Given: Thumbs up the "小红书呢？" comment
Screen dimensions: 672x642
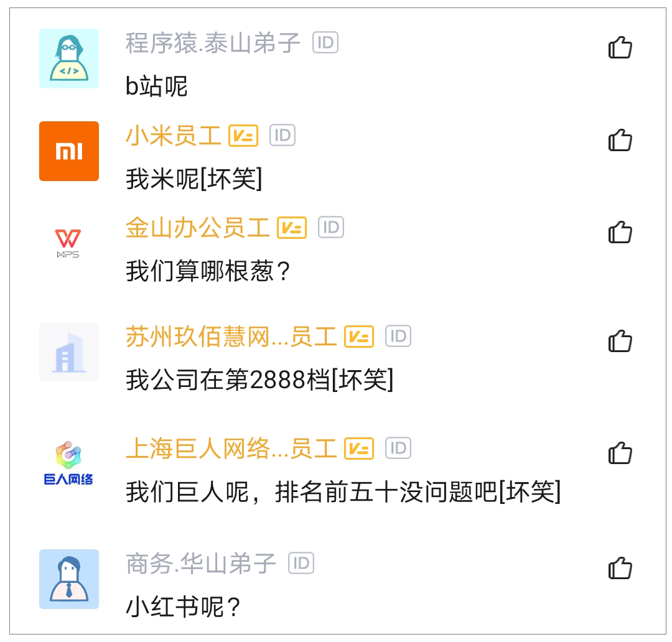Looking at the screenshot, I should tap(620, 569).
